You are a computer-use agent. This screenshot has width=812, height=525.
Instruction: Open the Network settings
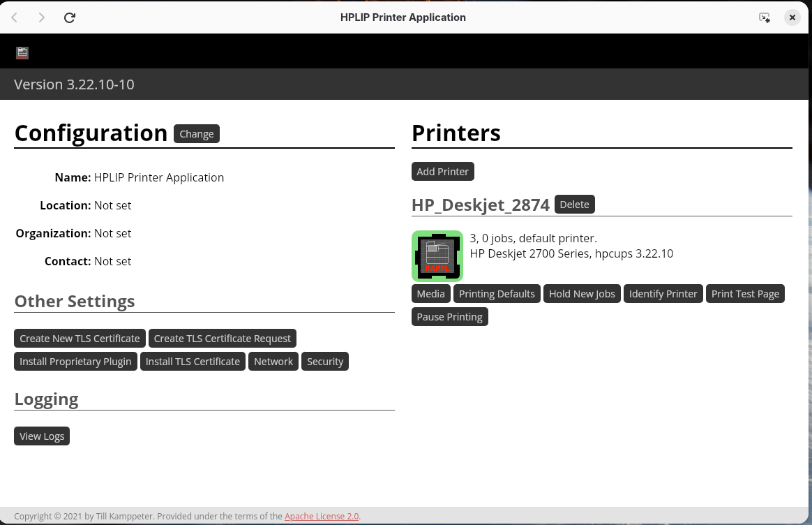273,362
